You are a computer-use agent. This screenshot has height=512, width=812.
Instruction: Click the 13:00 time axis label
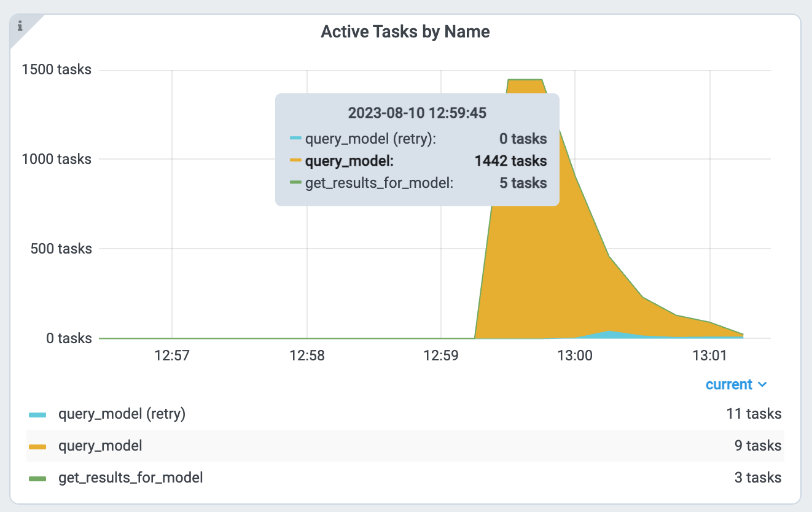pos(576,355)
